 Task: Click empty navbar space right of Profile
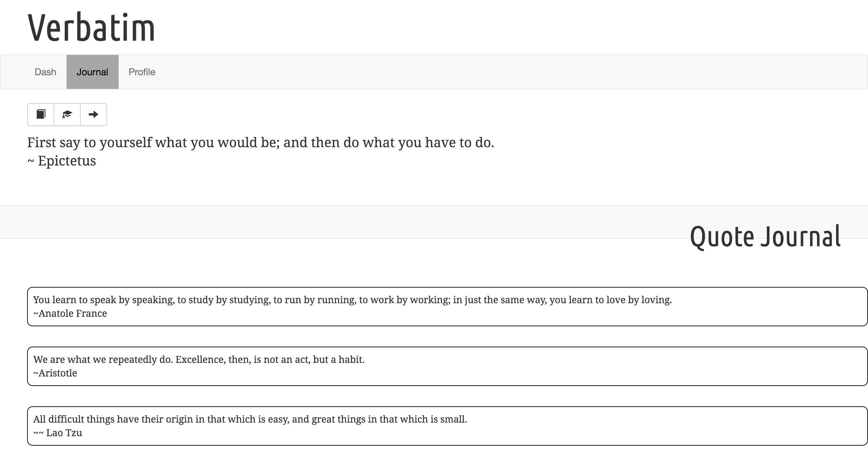pos(509,72)
